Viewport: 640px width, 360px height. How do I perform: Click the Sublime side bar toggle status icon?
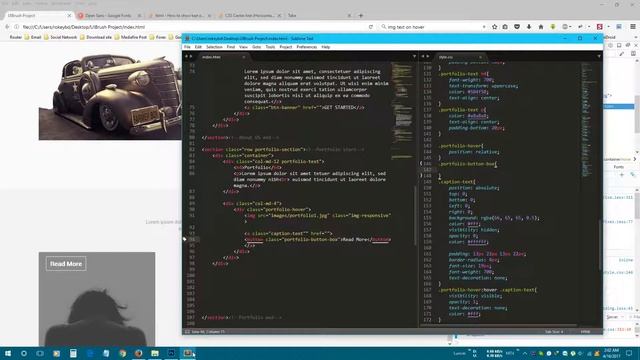click(187, 332)
